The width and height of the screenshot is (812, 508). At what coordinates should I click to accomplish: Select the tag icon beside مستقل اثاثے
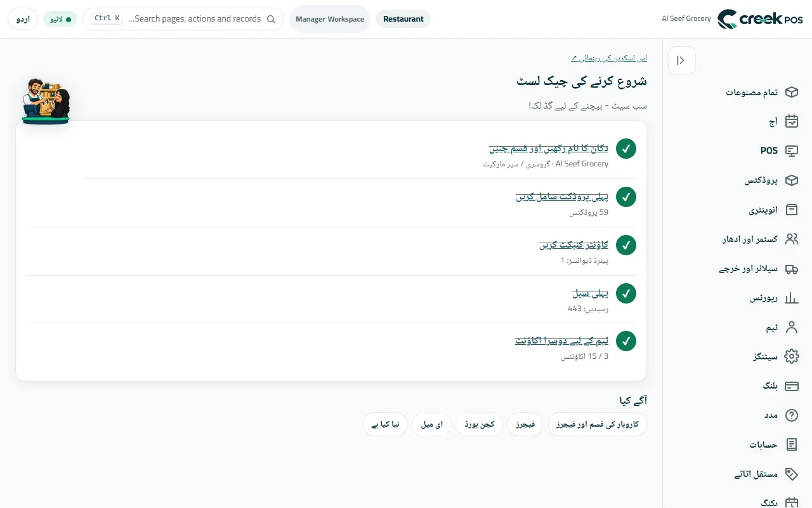(x=791, y=474)
